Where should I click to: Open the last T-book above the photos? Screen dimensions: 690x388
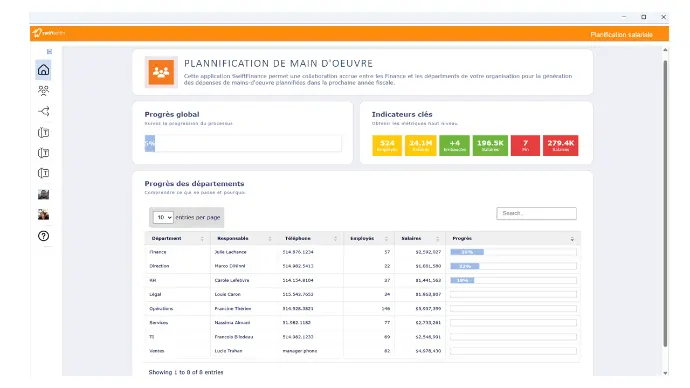(43, 173)
